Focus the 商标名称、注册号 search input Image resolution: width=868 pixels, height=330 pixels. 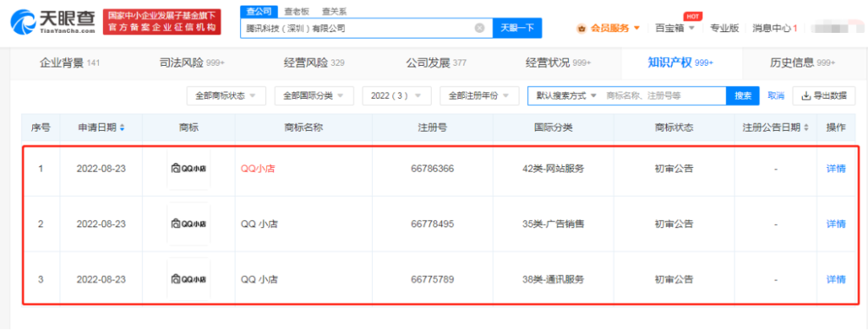click(x=665, y=96)
